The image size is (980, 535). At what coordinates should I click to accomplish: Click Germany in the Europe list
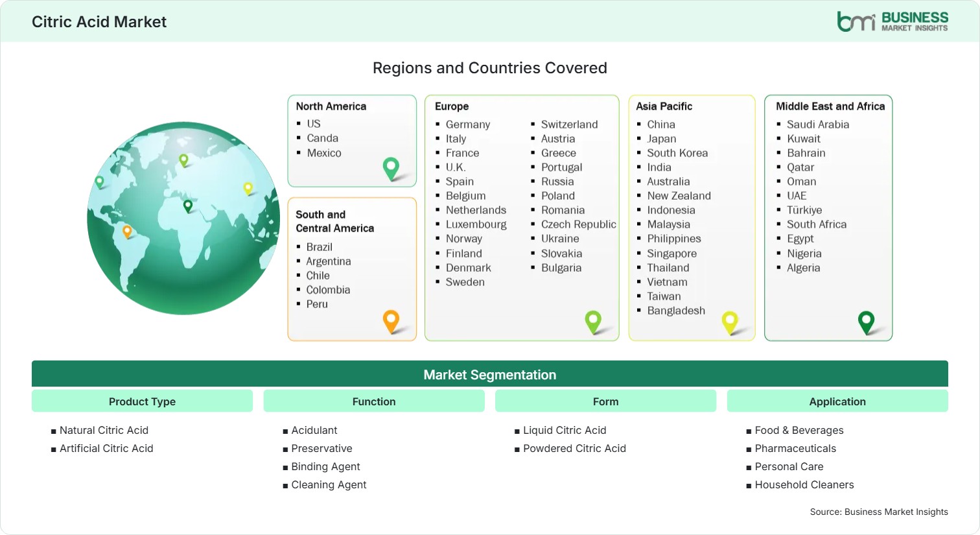click(468, 125)
